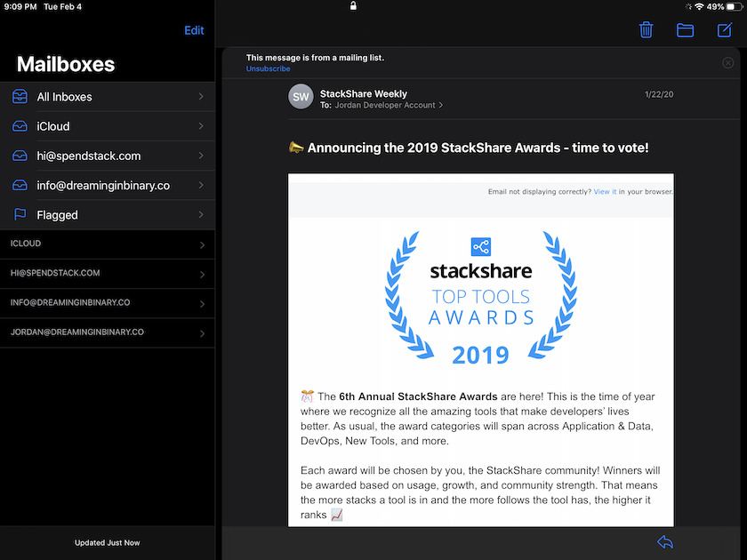Tap Edit in the Mailboxes header

click(x=194, y=30)
